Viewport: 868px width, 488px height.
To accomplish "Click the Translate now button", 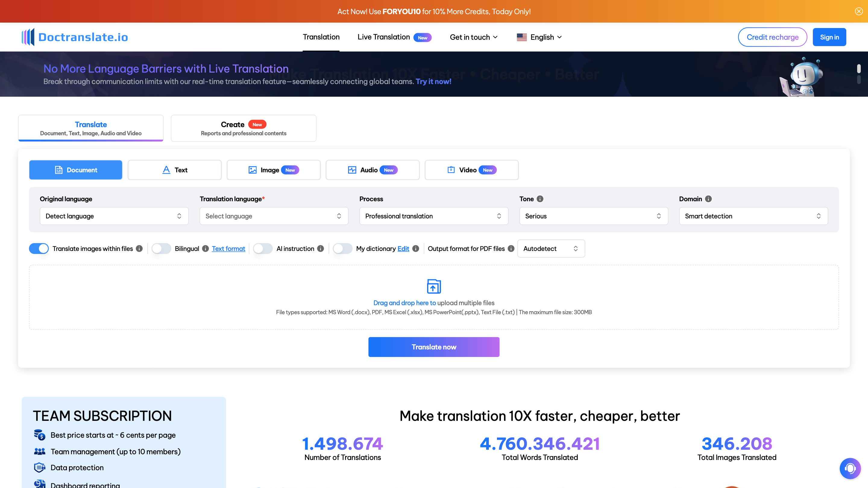I will click(x=434, y=347).
